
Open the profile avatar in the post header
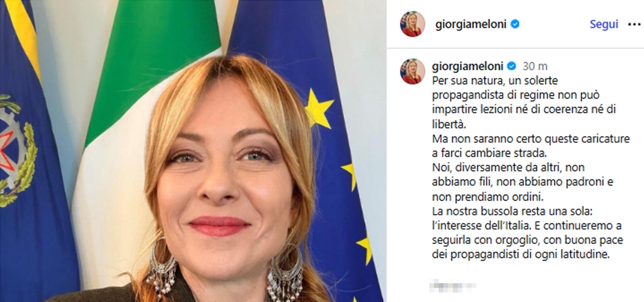tap(413, 24)
